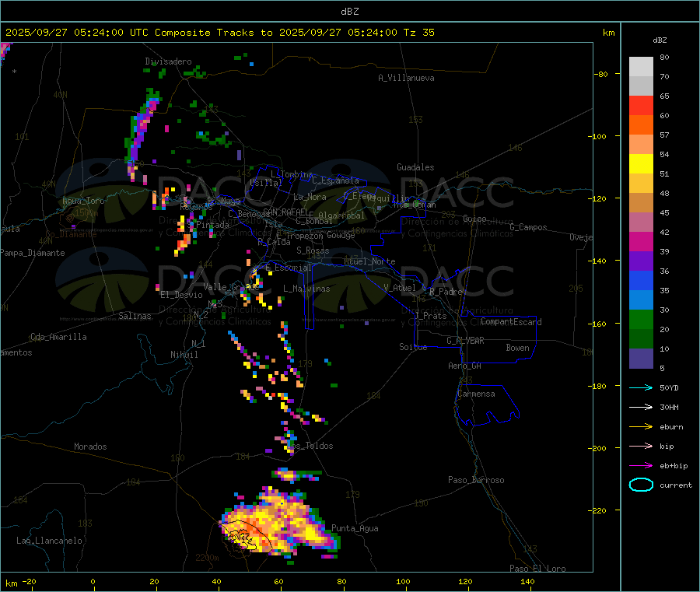Click the CompantEscard place label
The width and height of the screenshot is (700, 592).
point(511,321)
